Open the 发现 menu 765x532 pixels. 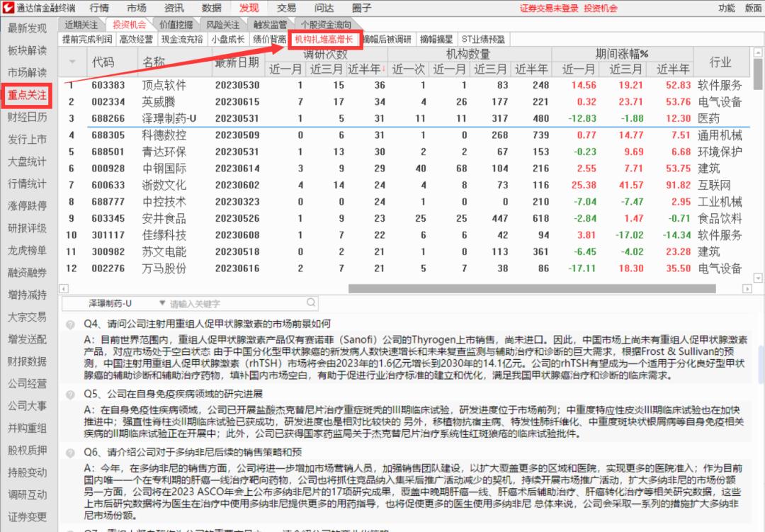click(248, 8)
